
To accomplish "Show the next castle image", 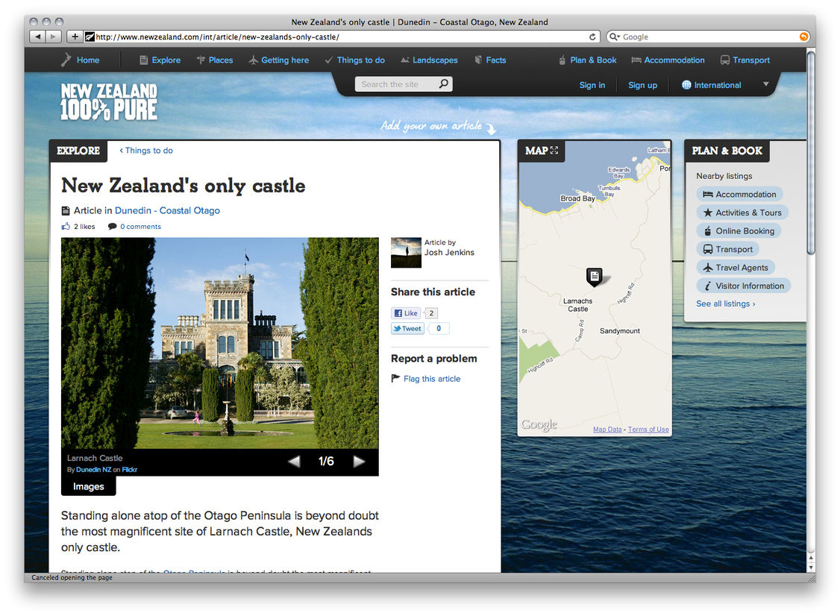I will (x=359, y=462).
